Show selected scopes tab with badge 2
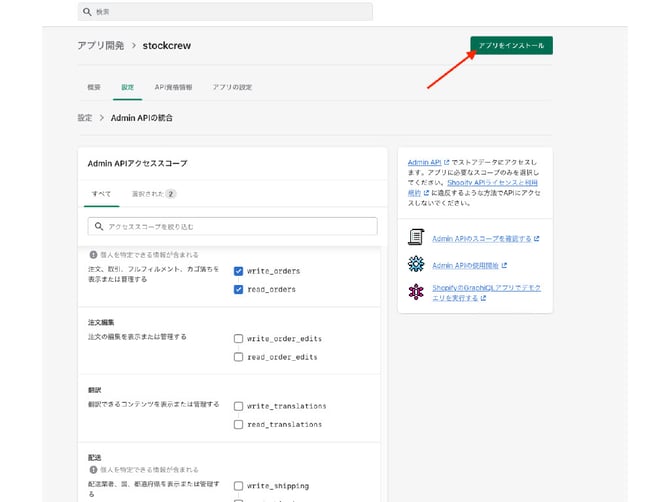This screenshot has width=670, height=502. [x=153, y=194]
